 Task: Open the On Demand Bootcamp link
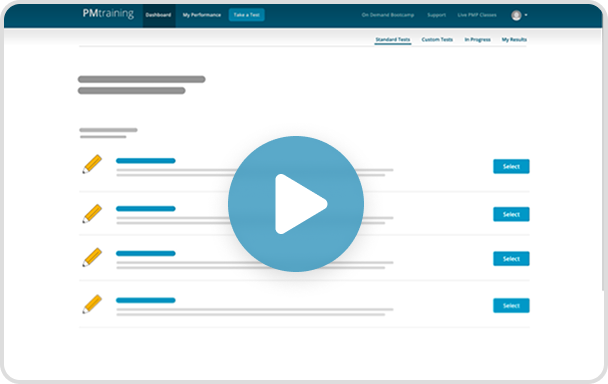[x=388, y=15]
